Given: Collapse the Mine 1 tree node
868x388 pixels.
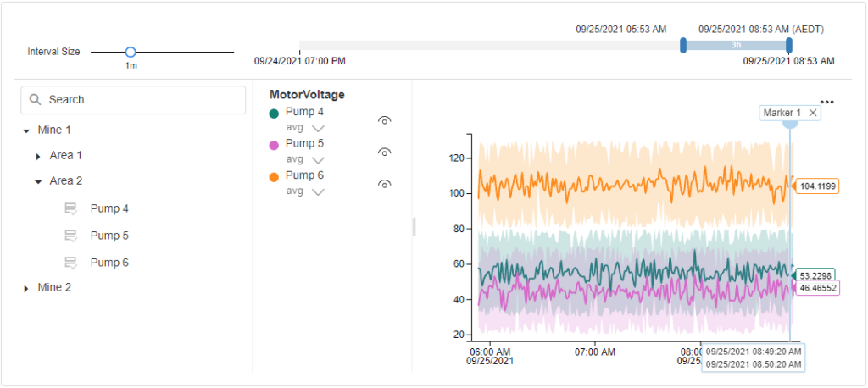Looking at the screenshot, I should click(x=26, y=130).
